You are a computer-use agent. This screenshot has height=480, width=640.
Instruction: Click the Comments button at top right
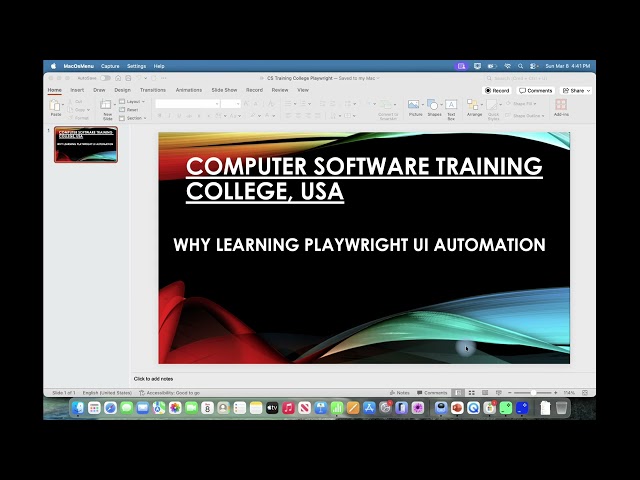tap(536, 91)
